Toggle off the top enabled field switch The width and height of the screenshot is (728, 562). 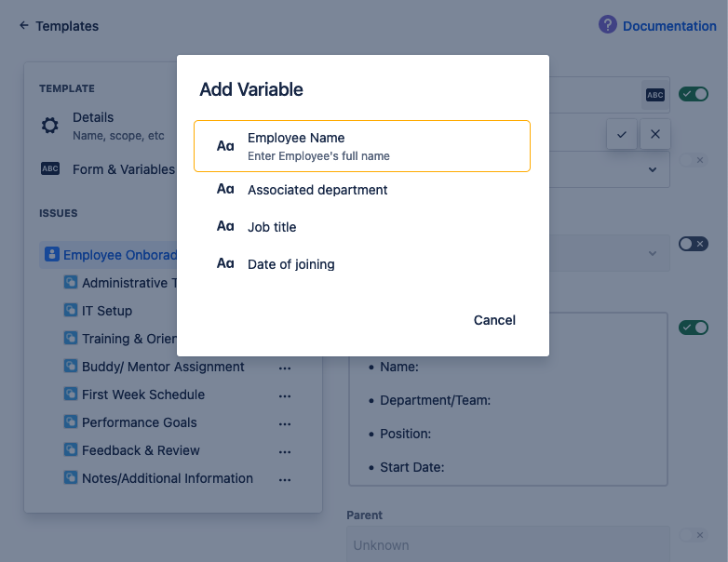click(693, 94)
